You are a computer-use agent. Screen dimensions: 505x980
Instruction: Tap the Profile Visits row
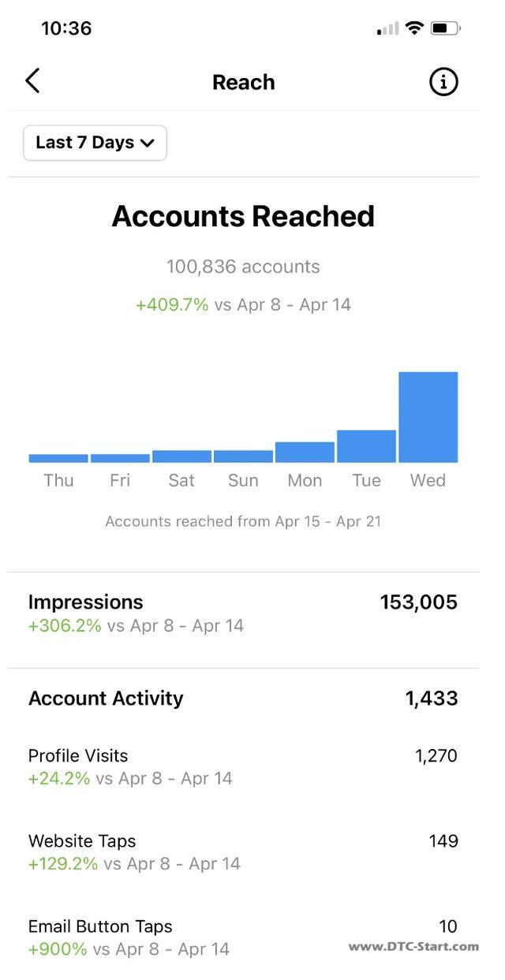pyautogui.click(x=243, y=766)
